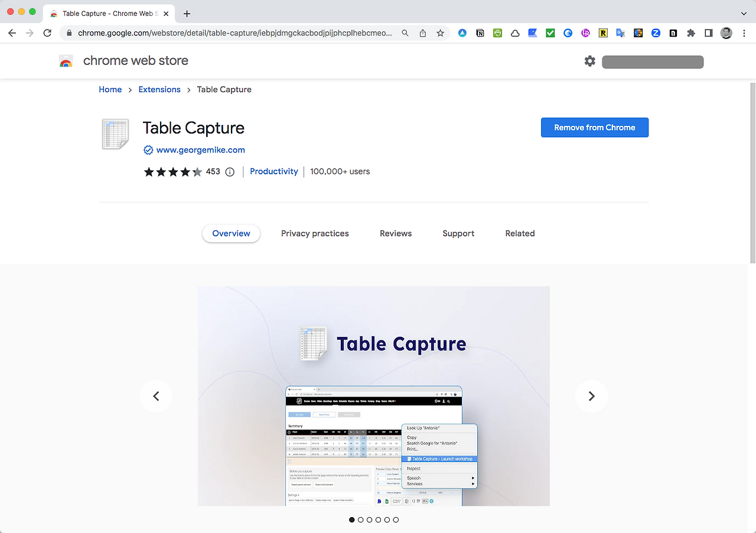Click the puzzle piece Extensions icon
The width and height of the screenshot is (756, 533).
click(x=690, y=33)
